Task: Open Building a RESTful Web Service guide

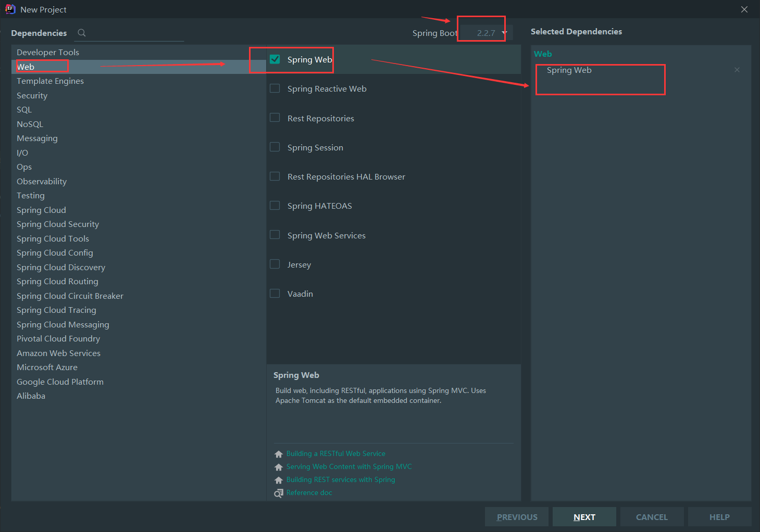Action: pyautogui.click(x=336, y=454)
